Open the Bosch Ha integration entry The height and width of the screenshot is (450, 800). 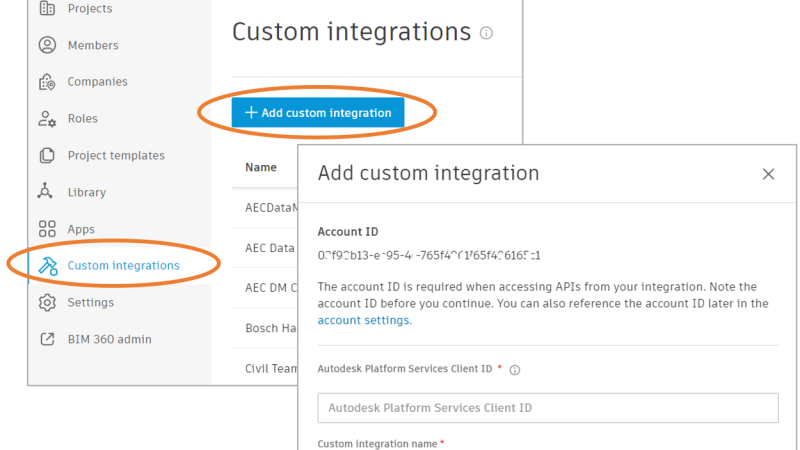point(270,327)
